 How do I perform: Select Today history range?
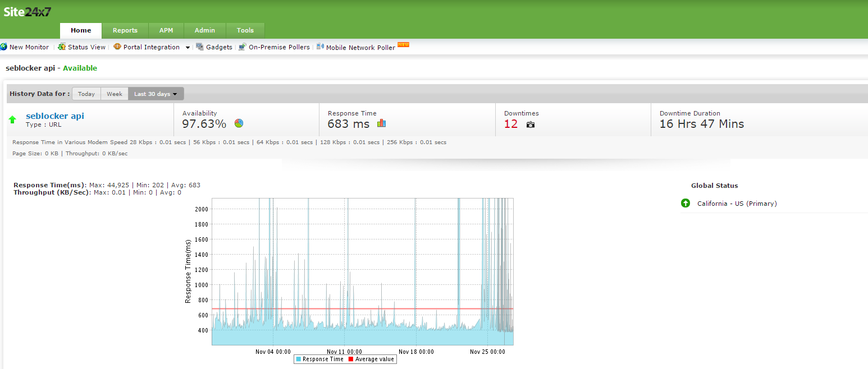point(86,94)
